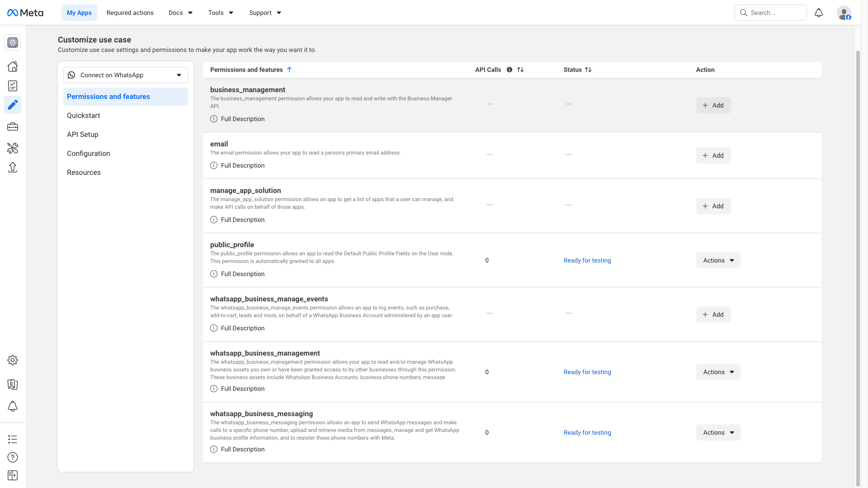
Task: Open Full Description for public_profile
Action: (237, 274)
